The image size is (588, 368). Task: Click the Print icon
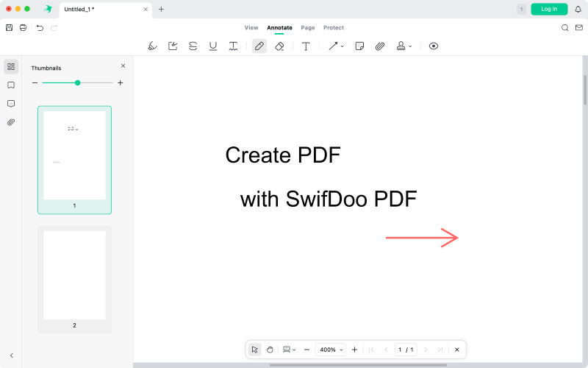click(x=23, y=27)
